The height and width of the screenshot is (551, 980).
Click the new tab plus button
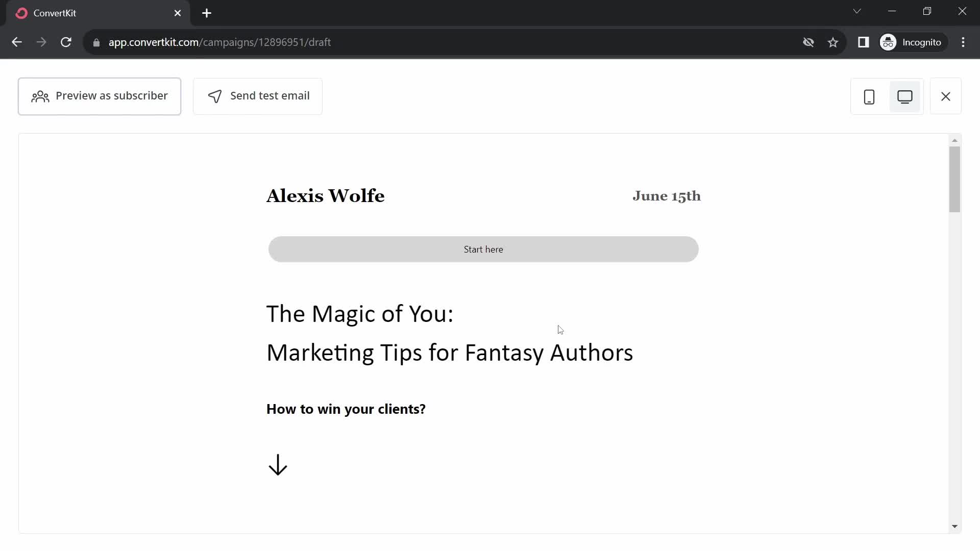[x=206, y=13]
